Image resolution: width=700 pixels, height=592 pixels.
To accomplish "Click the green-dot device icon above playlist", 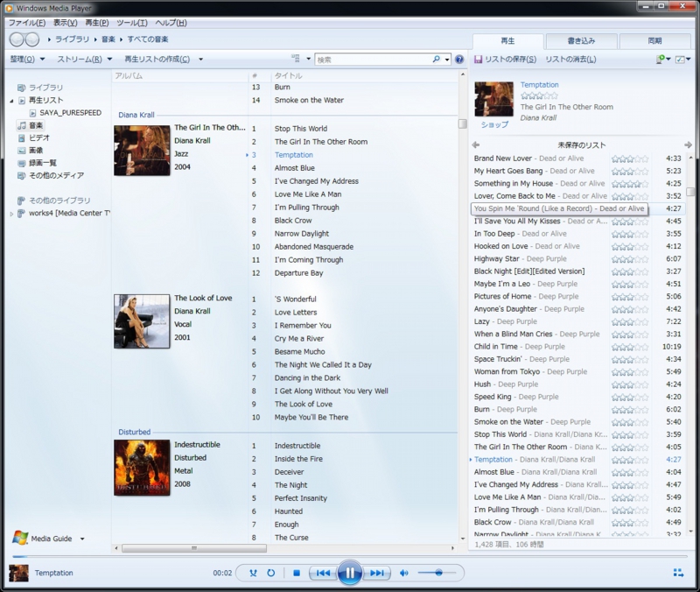I will coord(661,59).
